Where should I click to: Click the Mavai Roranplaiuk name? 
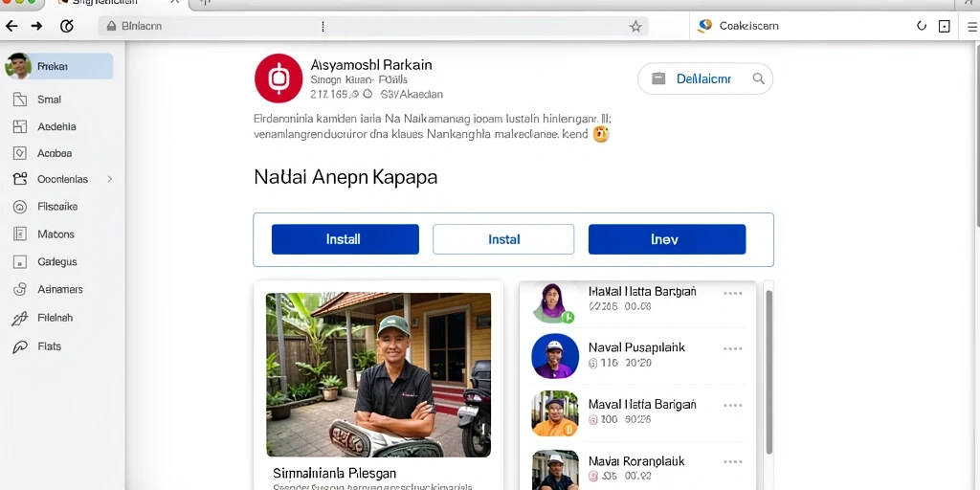[636, 461]
